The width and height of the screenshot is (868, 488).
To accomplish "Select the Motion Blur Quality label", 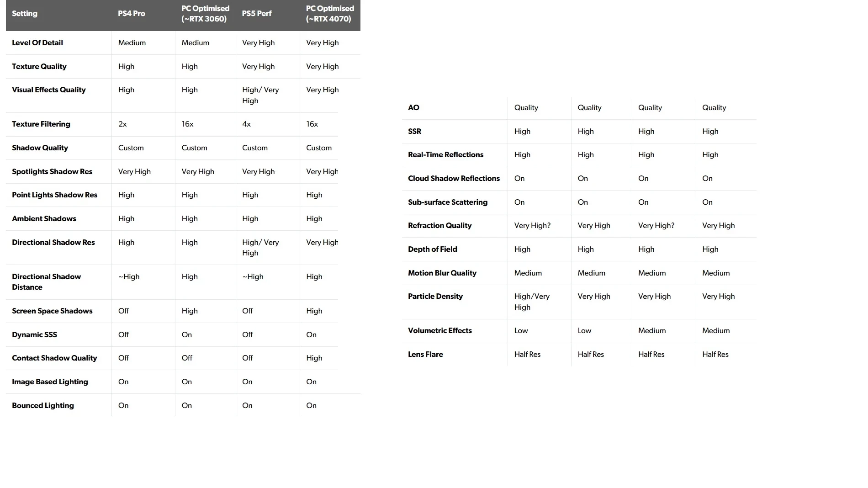I will (442, 273).
